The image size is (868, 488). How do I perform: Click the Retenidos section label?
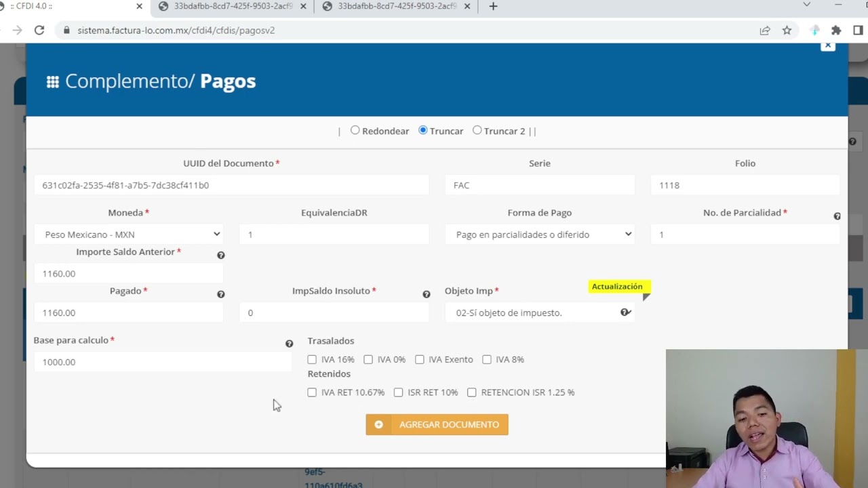[329, 374]
